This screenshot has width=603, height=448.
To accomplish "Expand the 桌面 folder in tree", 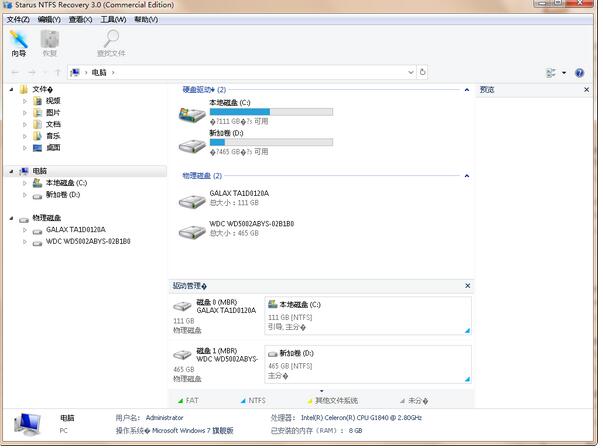I will click(25, 148).
